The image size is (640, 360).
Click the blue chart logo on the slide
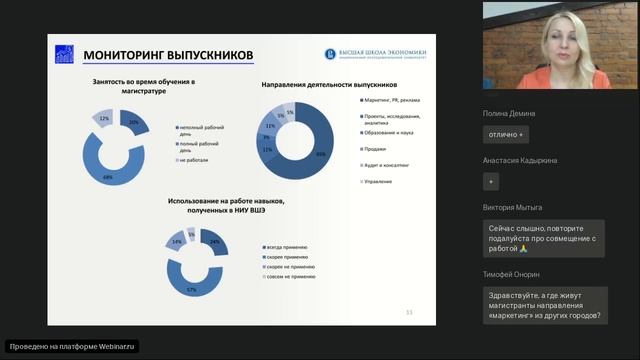pyautogui.click(x=64, y=54)
